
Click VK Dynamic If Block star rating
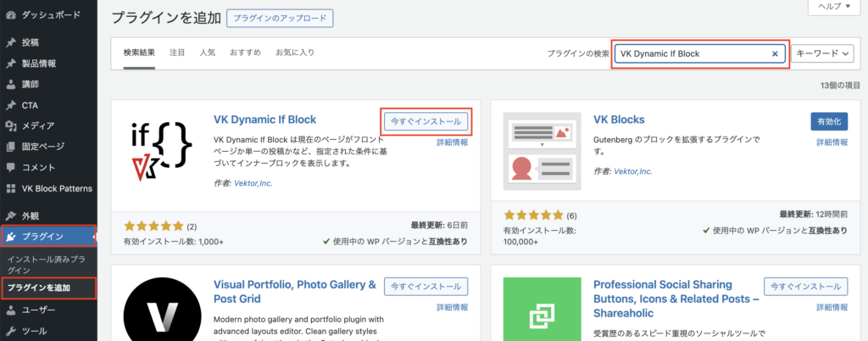(153, 226)
